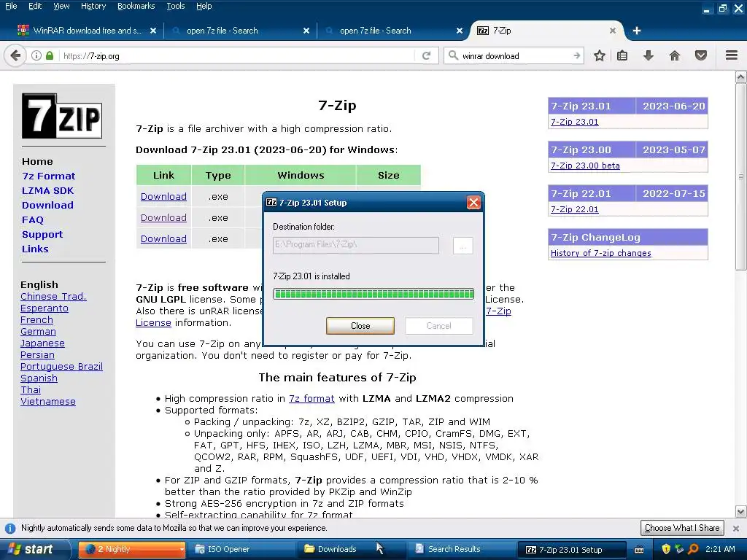
Task: Click the green padlock security icon
Action: pos(50,55)
